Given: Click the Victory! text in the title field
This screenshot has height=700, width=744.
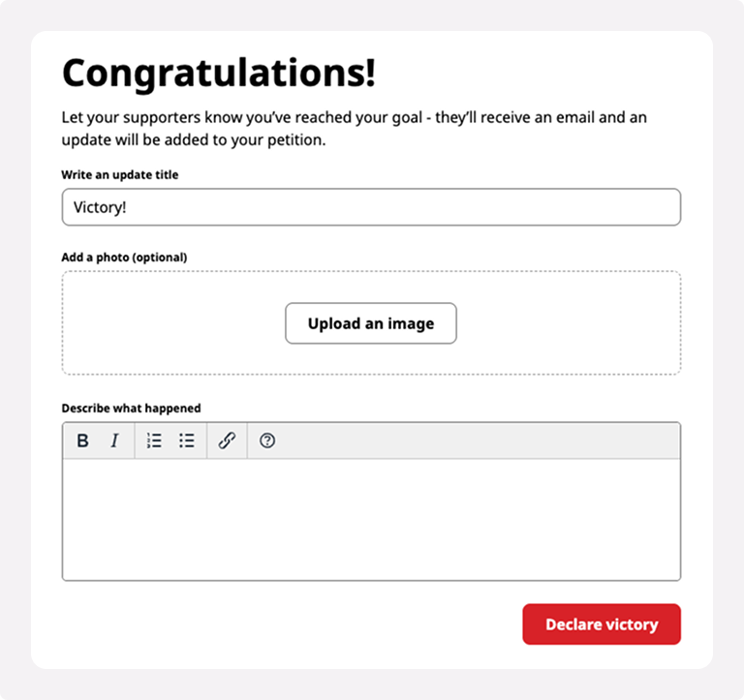Looking at the screenshot, I should pyautogui.click(x=100, y=207).
